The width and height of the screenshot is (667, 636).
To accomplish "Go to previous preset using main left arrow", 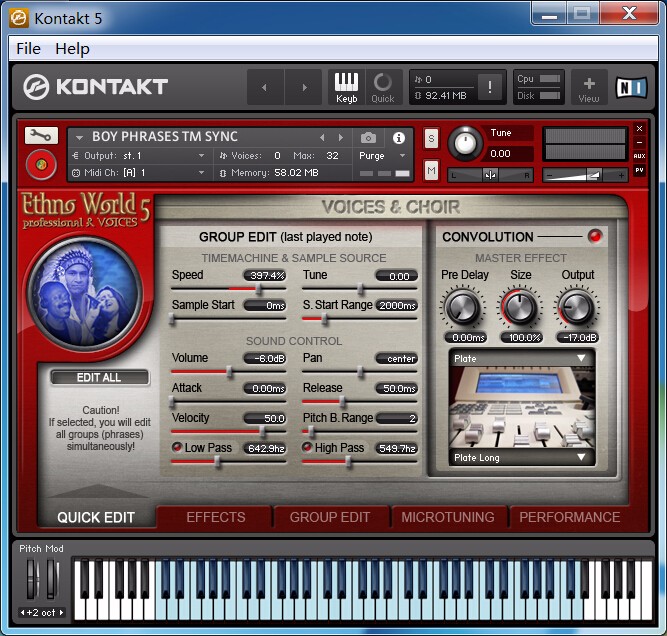I will [x=265, y=87].
